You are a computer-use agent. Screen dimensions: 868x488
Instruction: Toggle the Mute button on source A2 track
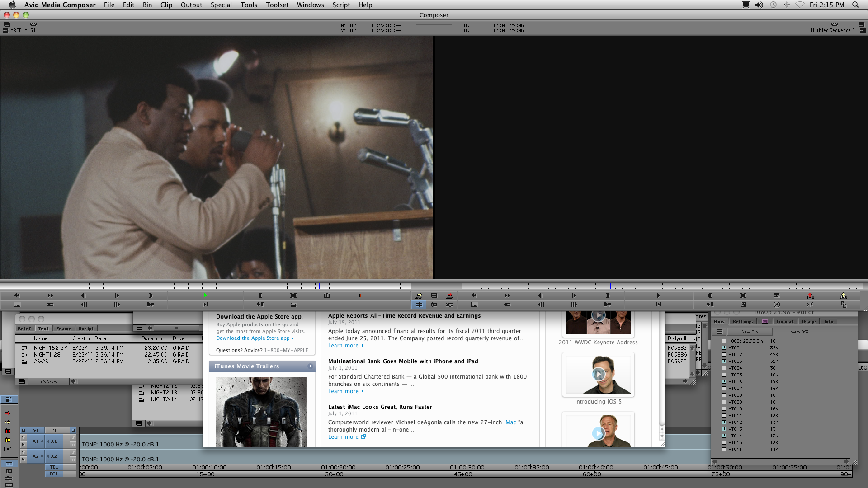click(23, 459)
